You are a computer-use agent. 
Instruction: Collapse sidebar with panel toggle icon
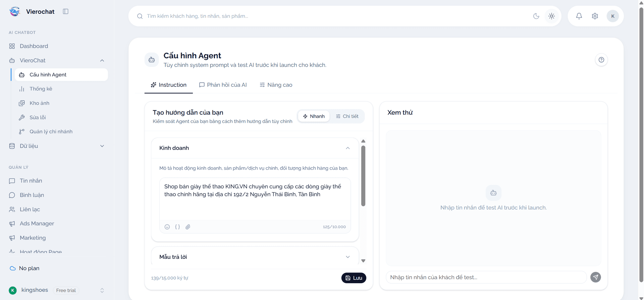[66, 11]
